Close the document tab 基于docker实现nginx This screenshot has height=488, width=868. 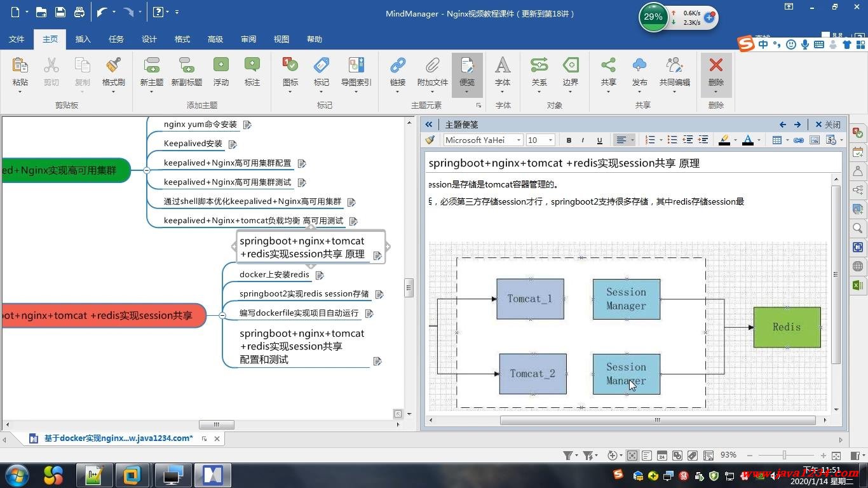coord(217,438)
